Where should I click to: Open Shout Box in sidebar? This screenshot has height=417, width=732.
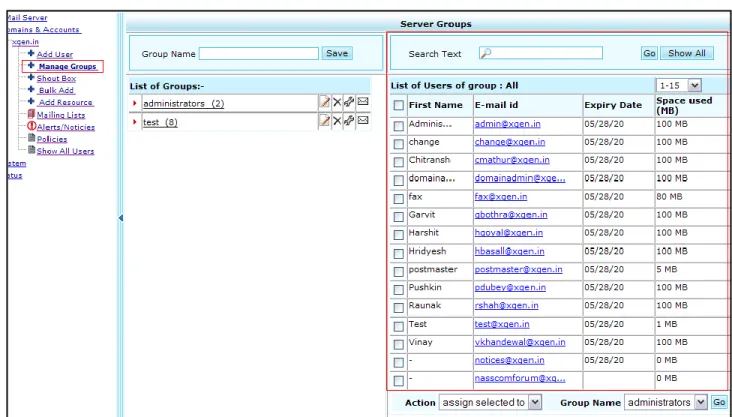(56, 78)
